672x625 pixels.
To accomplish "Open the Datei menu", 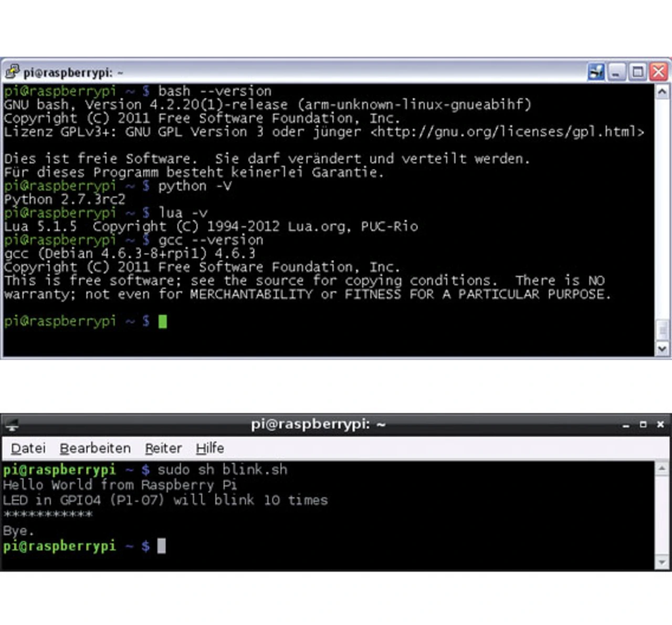I will [28, 449].
